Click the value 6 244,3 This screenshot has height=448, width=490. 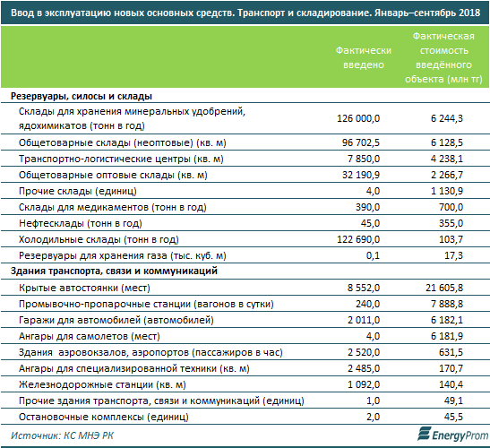click(447, 118)
